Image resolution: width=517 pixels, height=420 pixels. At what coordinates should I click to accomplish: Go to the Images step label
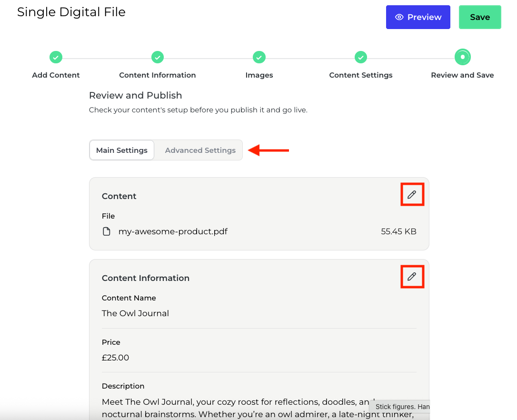pos(259,75)
